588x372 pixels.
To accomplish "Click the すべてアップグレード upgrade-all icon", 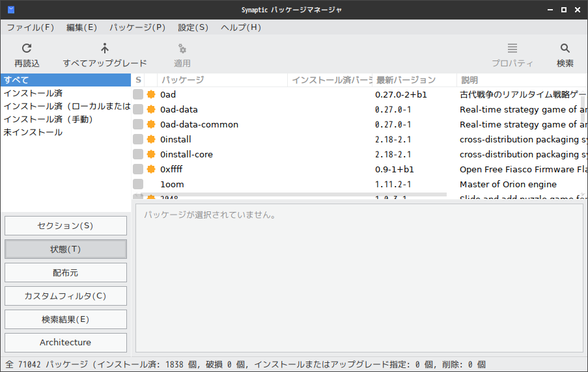I will 105,48.
